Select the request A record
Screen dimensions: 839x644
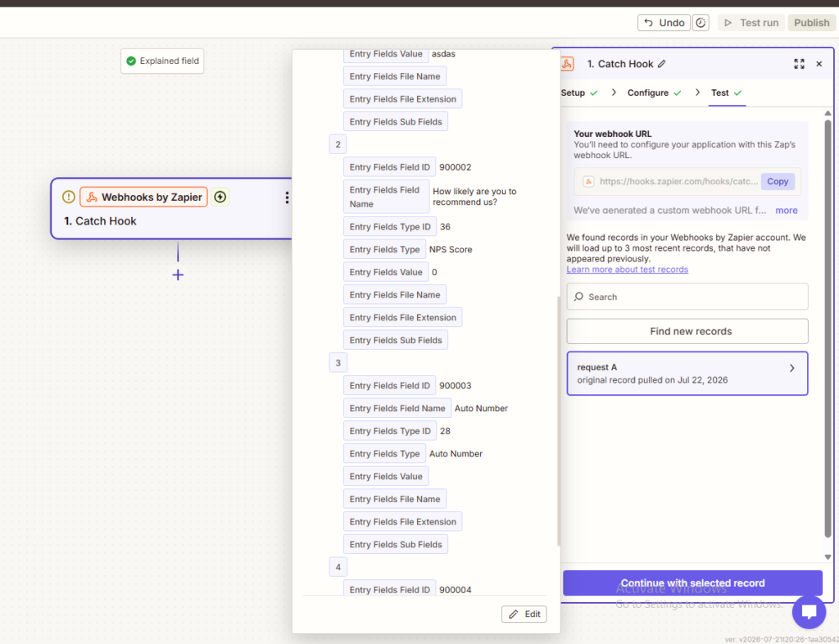687,374
